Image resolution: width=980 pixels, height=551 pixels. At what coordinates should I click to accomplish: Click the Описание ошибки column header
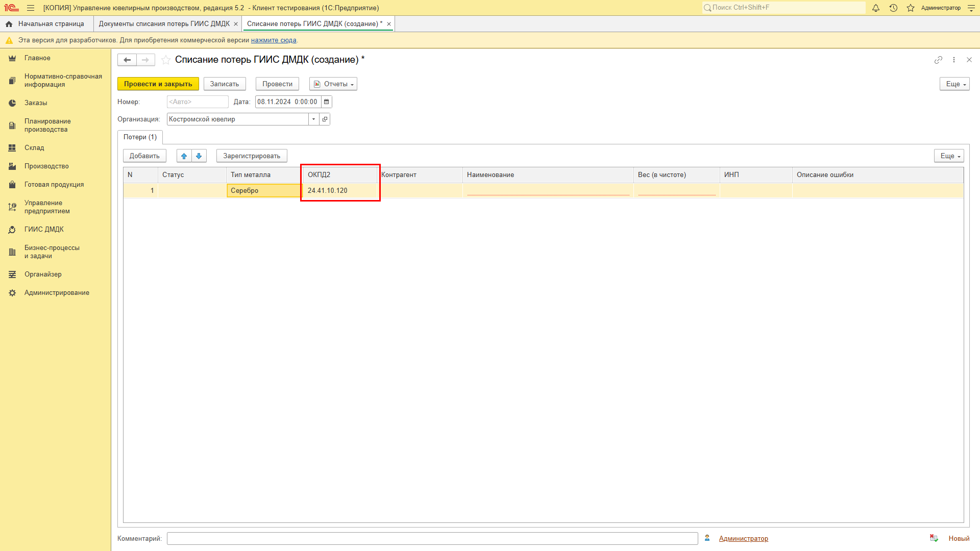coord(878,175)
